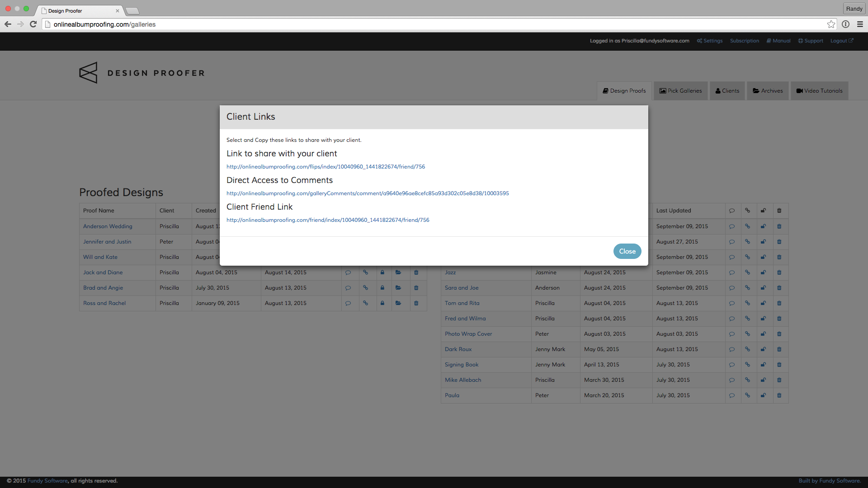Open the Manual link
The width and height of the screenshot is (868, 488).
coord(778,41)
